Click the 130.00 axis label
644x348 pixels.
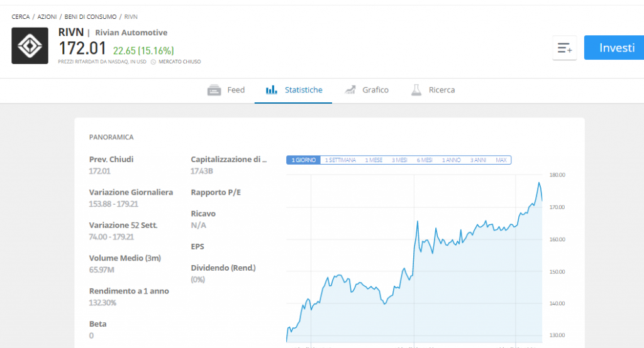coord(557,335)
